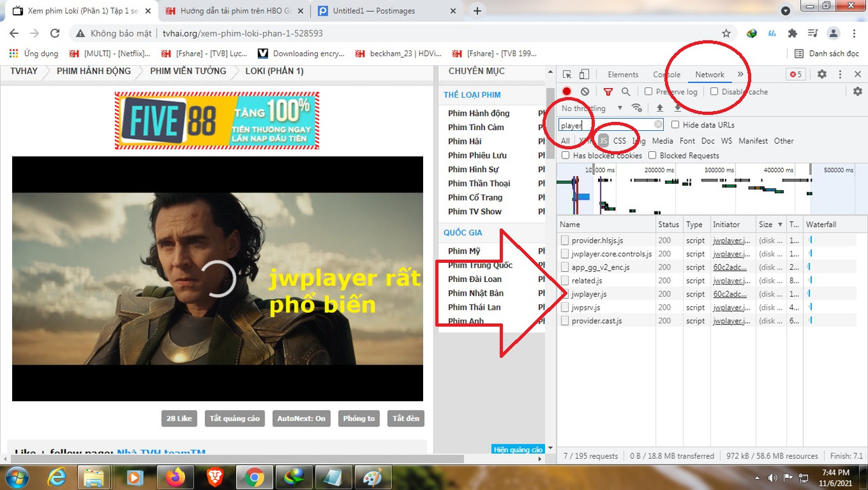Select the Network tab in DevTools
This screenshot has width=868, height=490.
point(710,75)
